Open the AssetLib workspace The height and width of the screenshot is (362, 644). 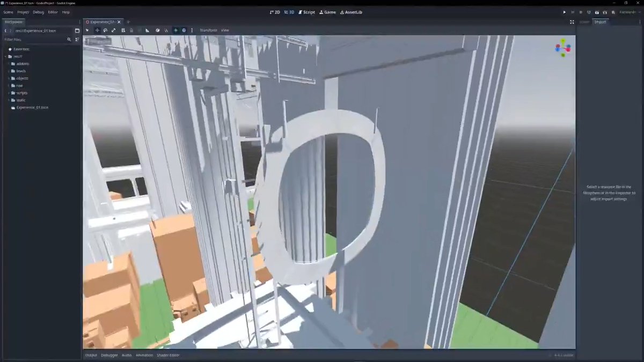pos(352,12)
